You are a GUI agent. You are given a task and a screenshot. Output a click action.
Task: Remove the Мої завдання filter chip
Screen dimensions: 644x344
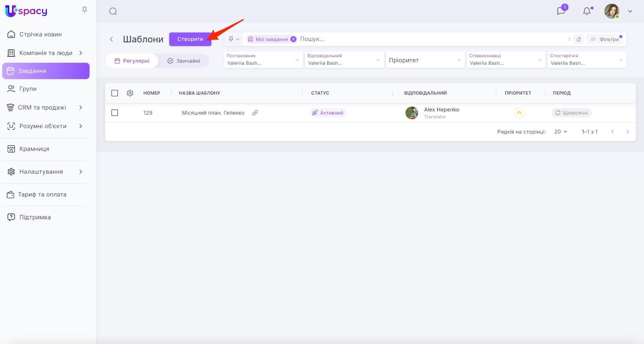pos(293,39)
